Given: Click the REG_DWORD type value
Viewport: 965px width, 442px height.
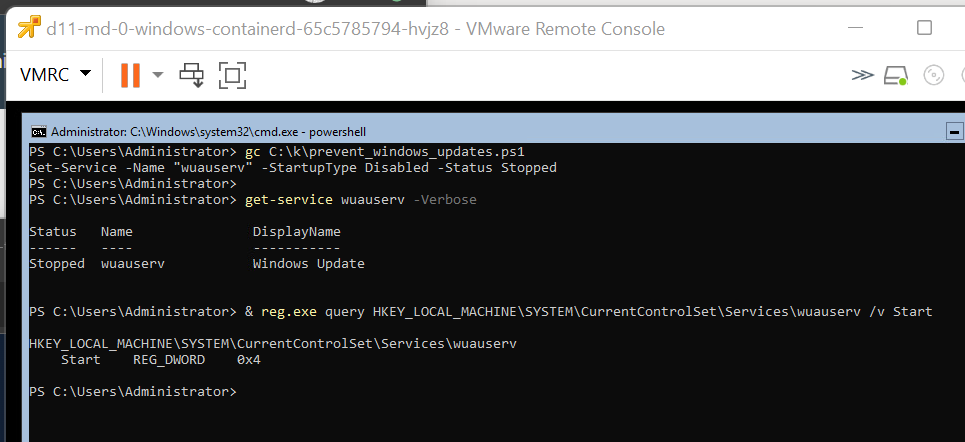Looking at the screenshot, I should coord(169,360).
